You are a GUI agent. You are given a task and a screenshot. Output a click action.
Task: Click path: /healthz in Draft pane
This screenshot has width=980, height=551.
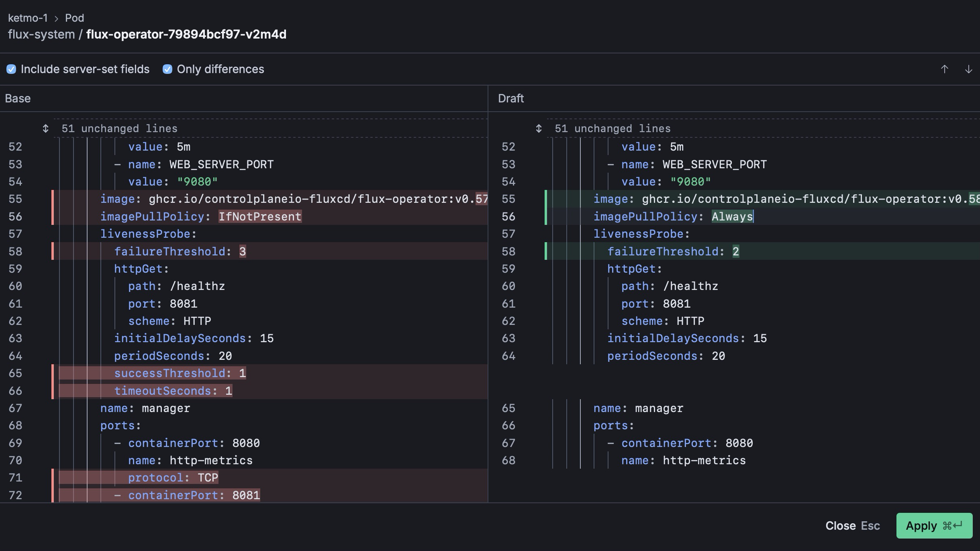(x=670, y=286)
